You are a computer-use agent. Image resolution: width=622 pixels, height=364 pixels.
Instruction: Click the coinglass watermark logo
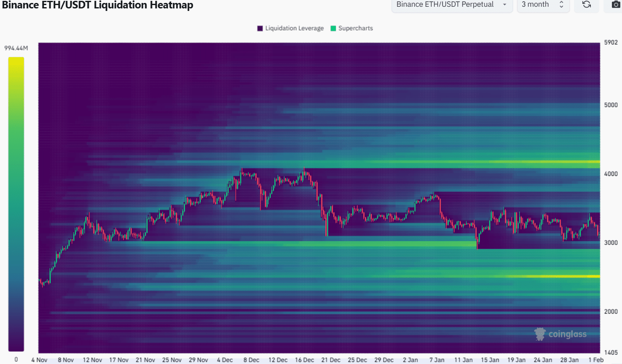pos(560,334)
